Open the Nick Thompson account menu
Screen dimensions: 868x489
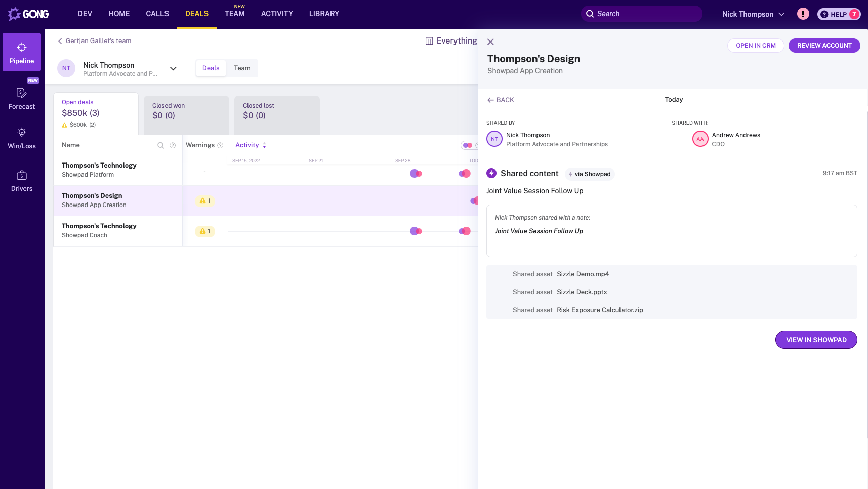(x=753, y=14)
